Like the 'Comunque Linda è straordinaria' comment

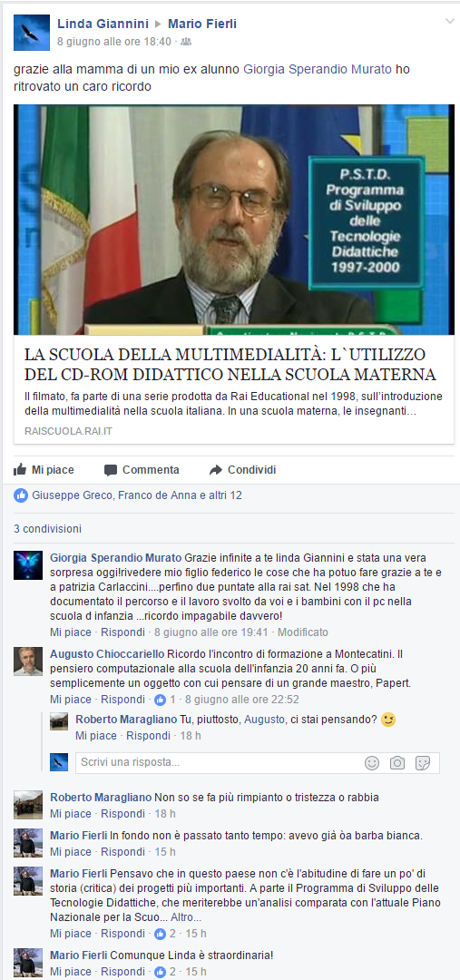71,972
